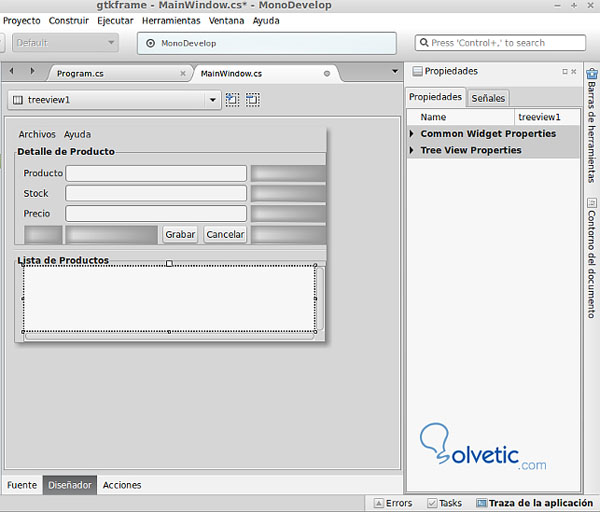Open the Herramientas menu
Screen dimensions: 600x512
pyautogui.click(x=171, y=21)
